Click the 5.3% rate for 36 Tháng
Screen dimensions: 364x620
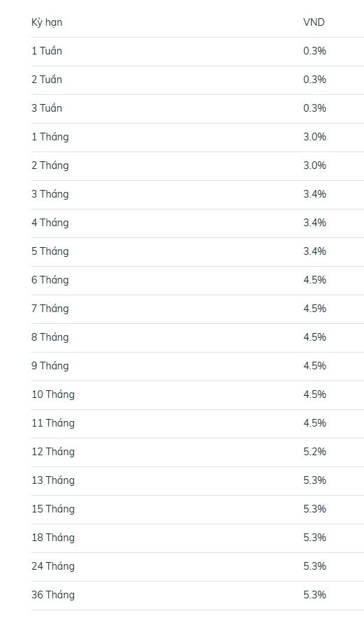(x=314, y=595)
